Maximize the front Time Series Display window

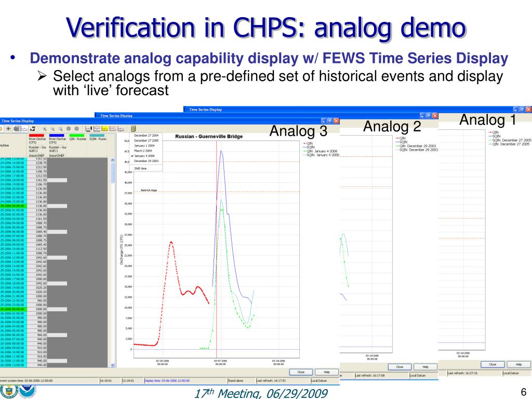tap(330, 121)
